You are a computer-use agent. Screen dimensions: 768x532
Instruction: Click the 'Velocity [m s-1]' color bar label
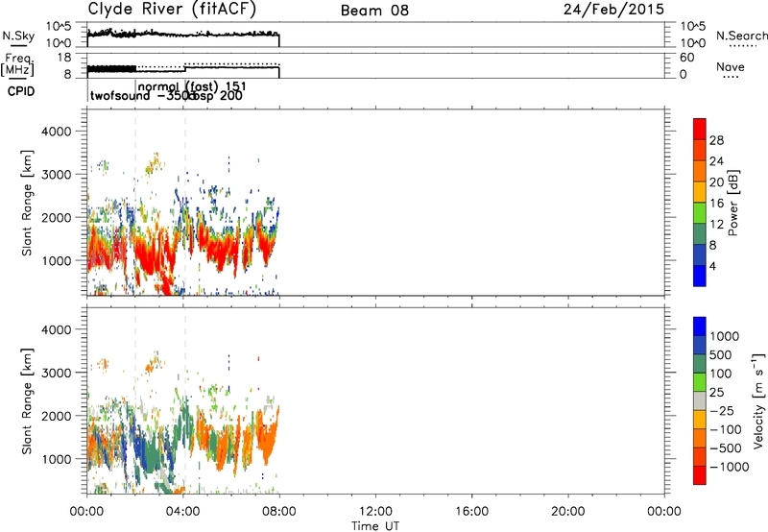pyautogui.click(x=758, y=400)
